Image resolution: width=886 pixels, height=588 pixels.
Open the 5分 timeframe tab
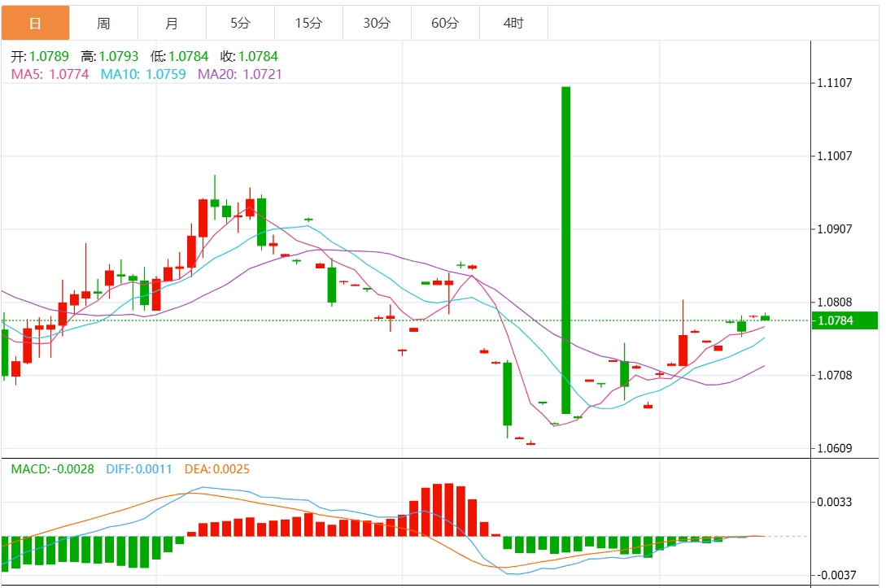coord(240,23)
